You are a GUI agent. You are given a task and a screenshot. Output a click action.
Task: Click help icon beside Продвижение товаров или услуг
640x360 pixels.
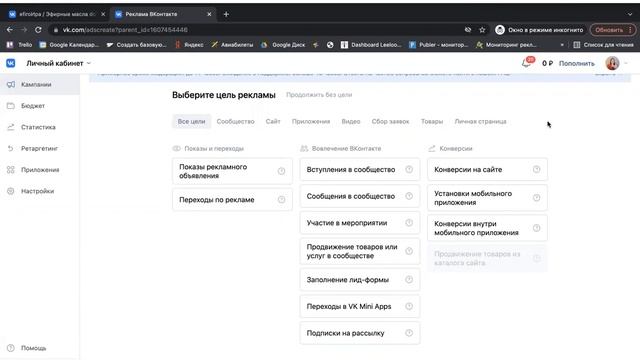coord(409,251)
